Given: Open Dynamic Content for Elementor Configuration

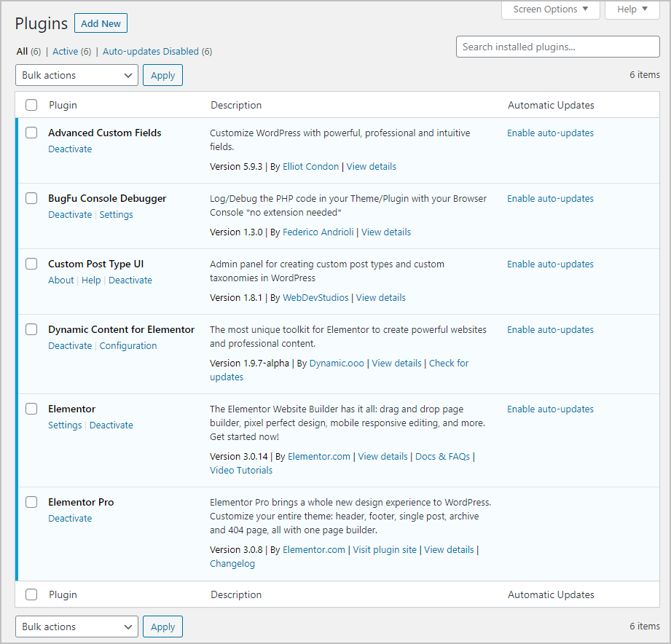Looking at the screenshot, I should (128, 345).
